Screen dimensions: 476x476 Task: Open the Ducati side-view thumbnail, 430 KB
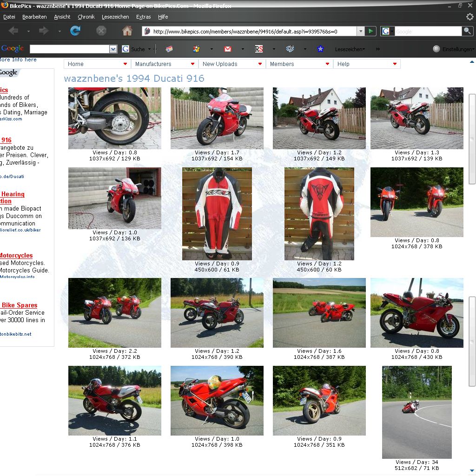point(417,313)
